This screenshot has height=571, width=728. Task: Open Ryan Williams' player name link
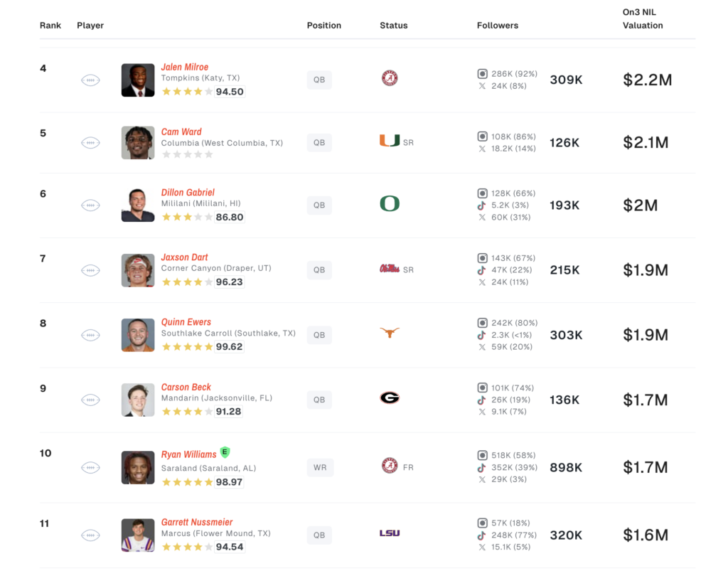coord(189,454)
